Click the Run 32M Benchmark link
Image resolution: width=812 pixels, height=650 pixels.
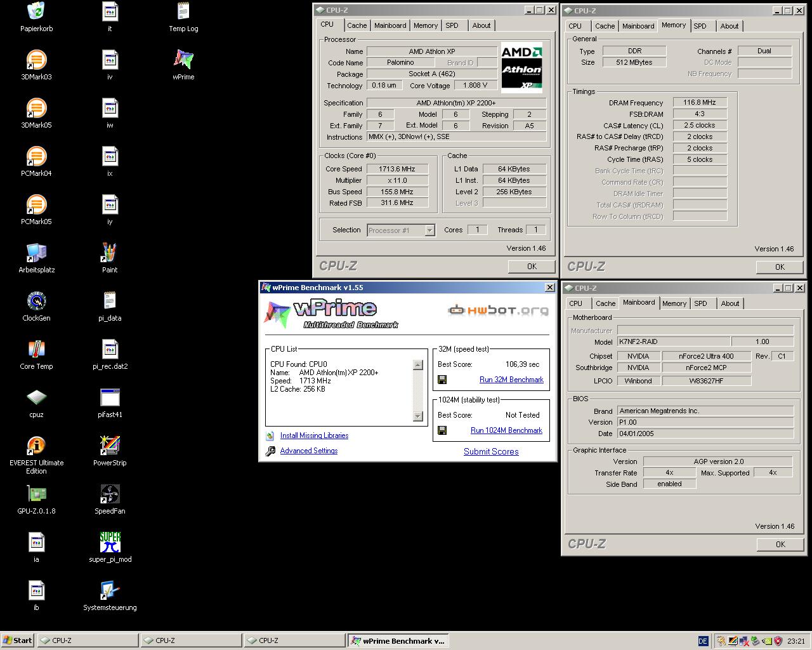(x=511, y=380)
